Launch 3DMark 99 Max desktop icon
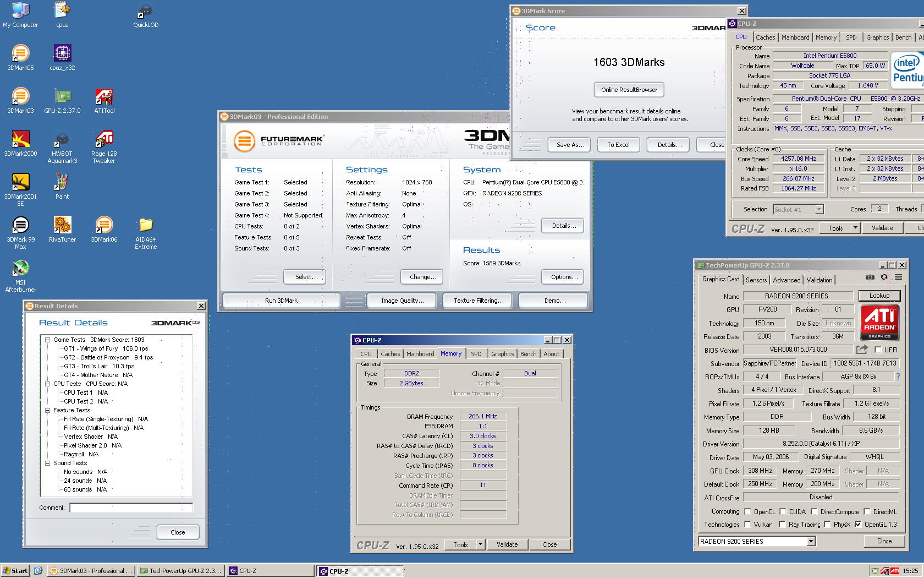924x578 pixels. tap(20, 233)
